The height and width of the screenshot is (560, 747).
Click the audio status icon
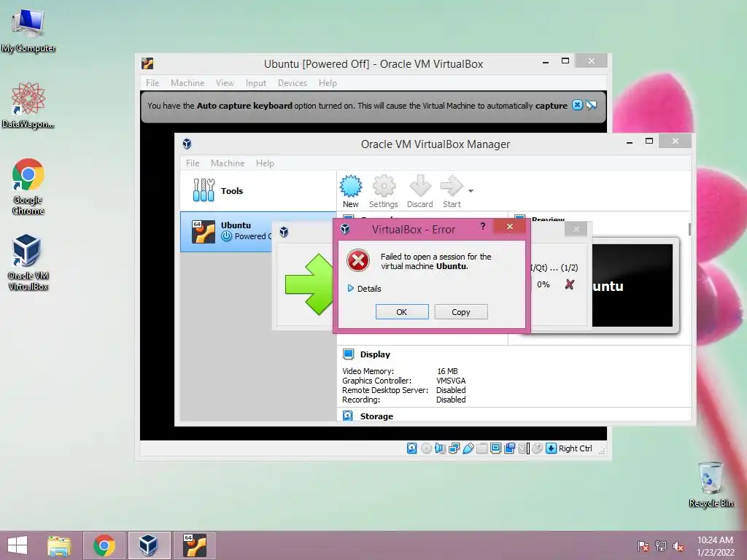coord(440,448)
